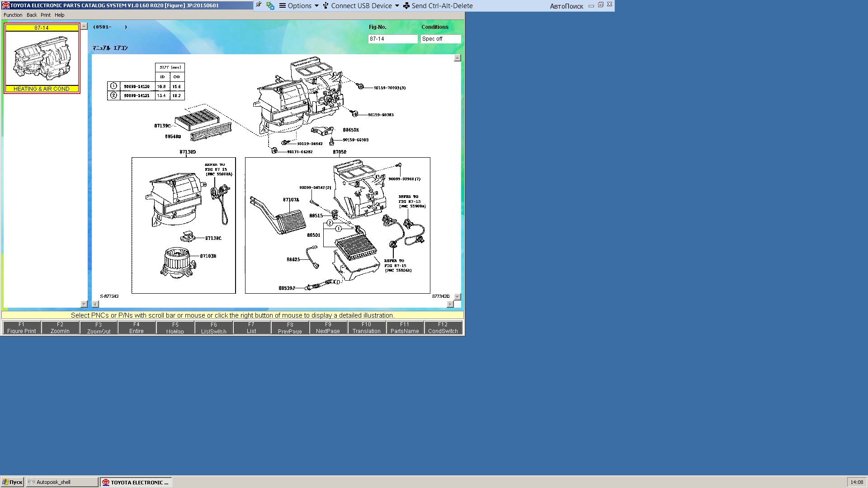Click the Conditions field showing Spec off

pos(441,39)
